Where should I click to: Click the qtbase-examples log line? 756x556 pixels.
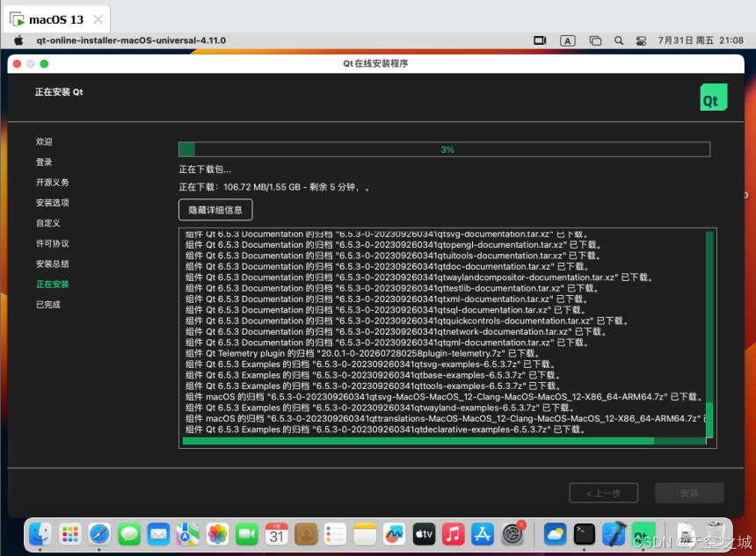374,375
